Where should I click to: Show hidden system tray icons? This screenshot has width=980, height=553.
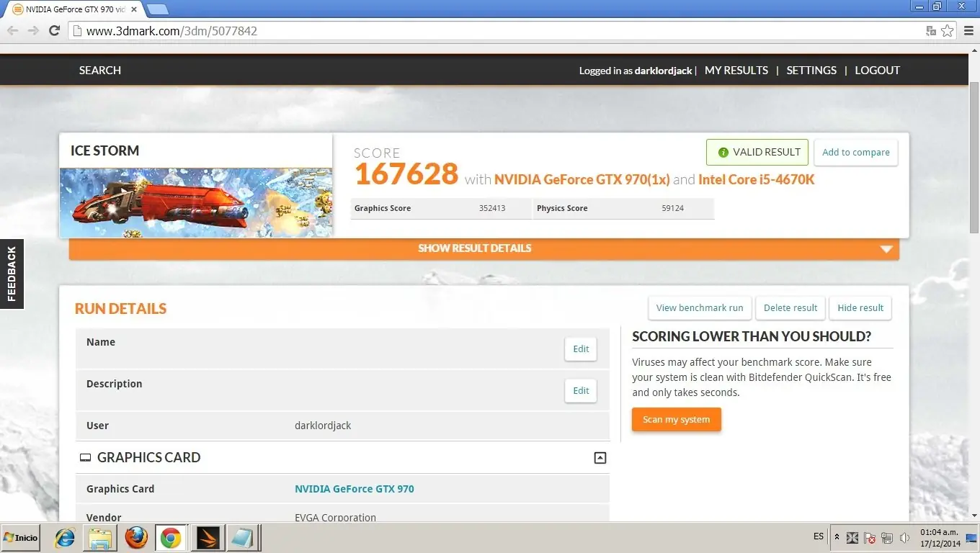(837, 537)
